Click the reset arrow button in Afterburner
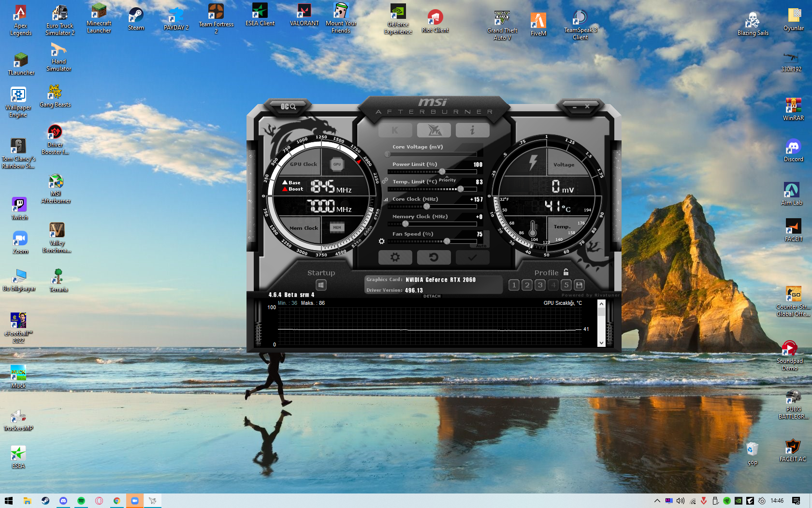This screenshot has width=812, height=508. pos(434,257)
